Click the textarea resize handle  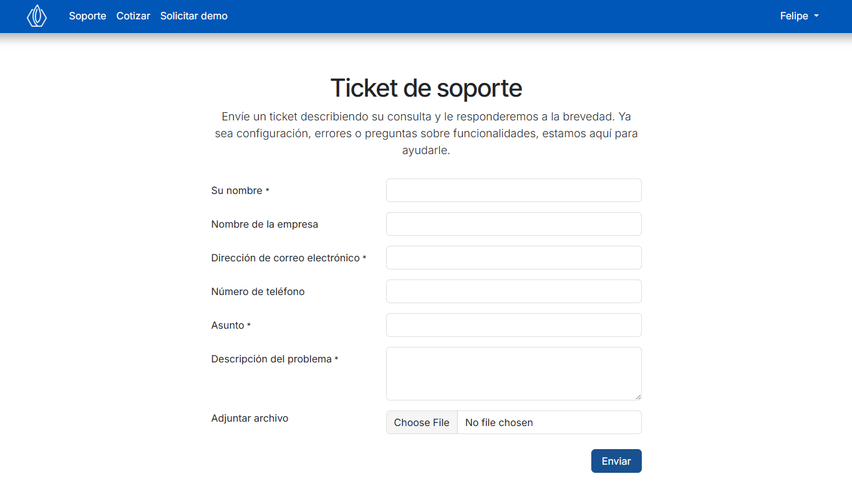point(638,397)
